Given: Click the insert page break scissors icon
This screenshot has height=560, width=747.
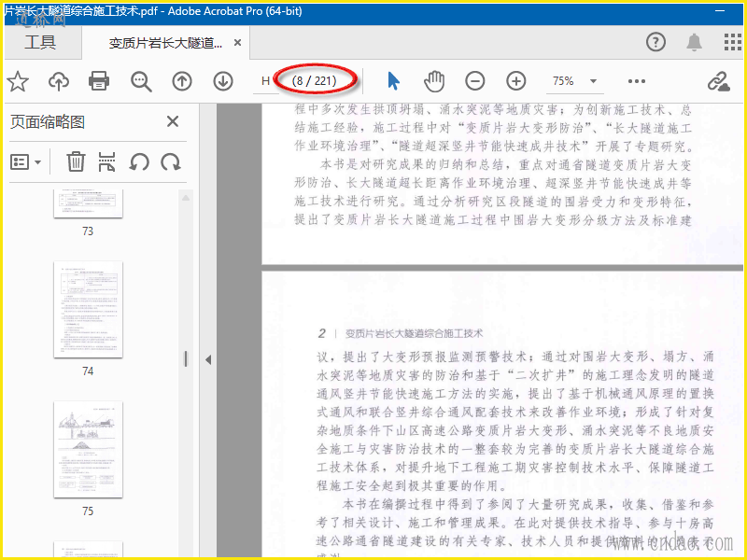Looking at the screenshot, I should tap(106, 161).
